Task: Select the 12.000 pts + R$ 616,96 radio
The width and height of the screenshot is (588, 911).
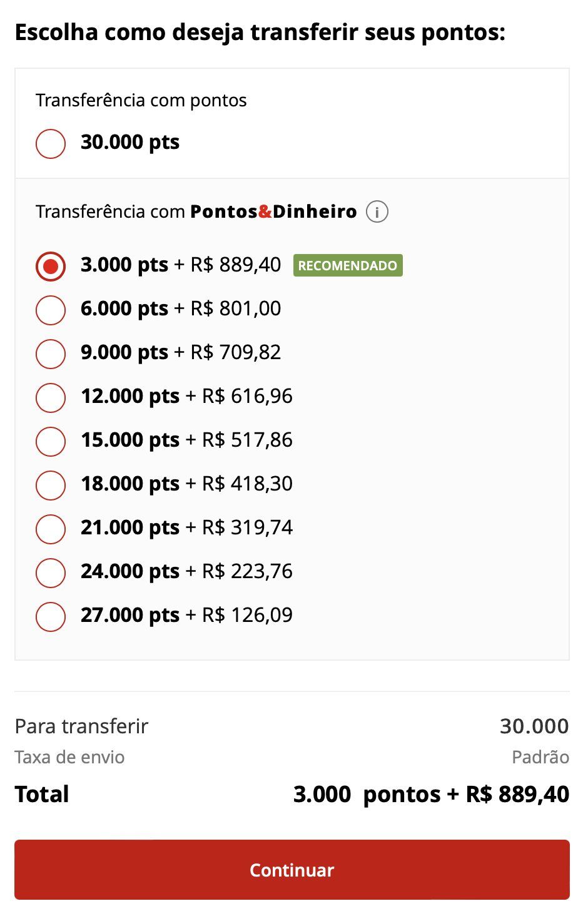Action: point(51,397)
